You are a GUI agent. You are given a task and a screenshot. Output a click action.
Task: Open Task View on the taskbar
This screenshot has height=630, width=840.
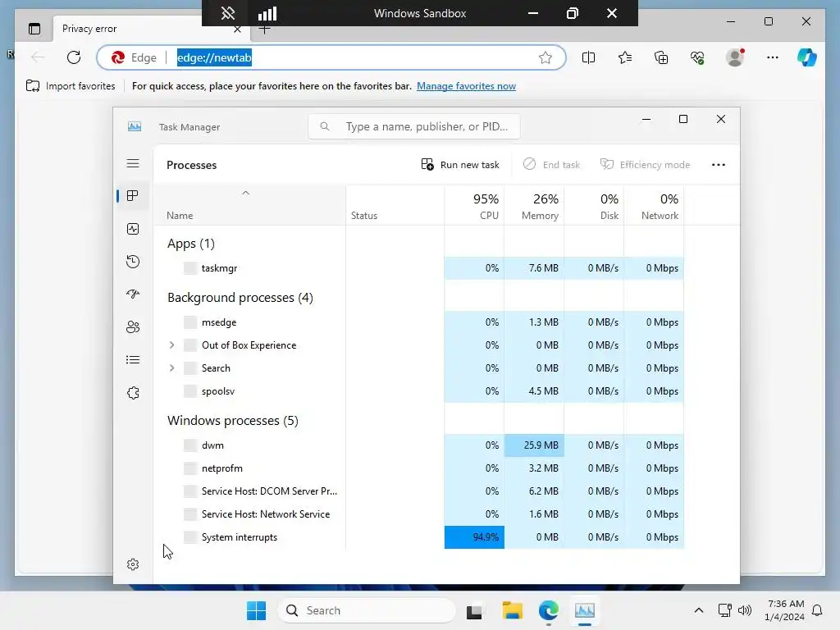[x=475, y=610]
